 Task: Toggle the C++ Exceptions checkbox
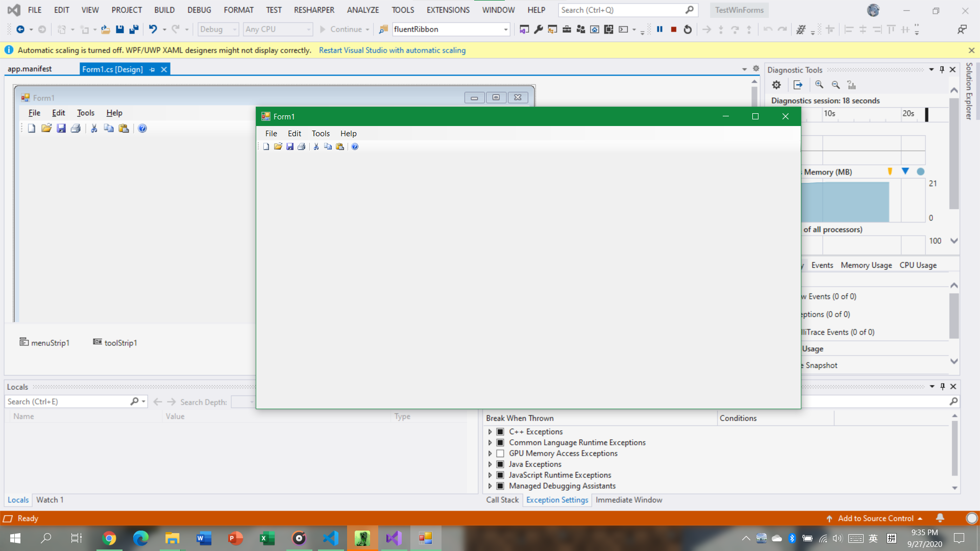pyautogui.click(x=500, y=432)
